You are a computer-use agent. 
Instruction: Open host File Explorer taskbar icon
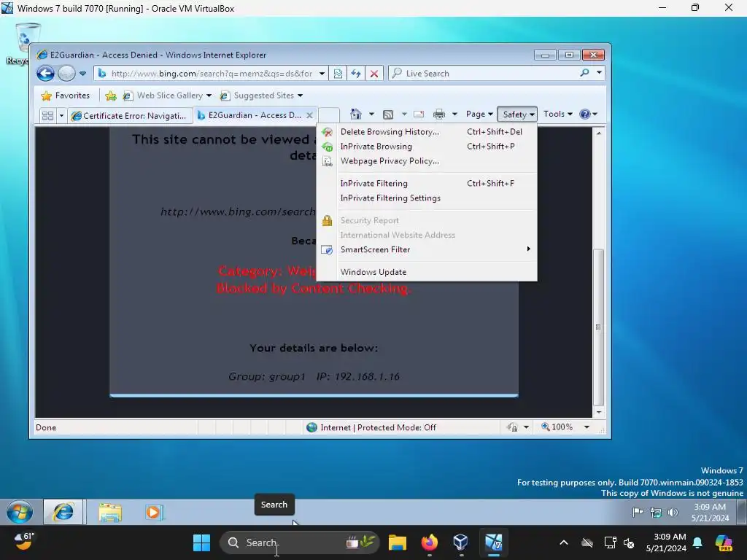tap(398, 542)
